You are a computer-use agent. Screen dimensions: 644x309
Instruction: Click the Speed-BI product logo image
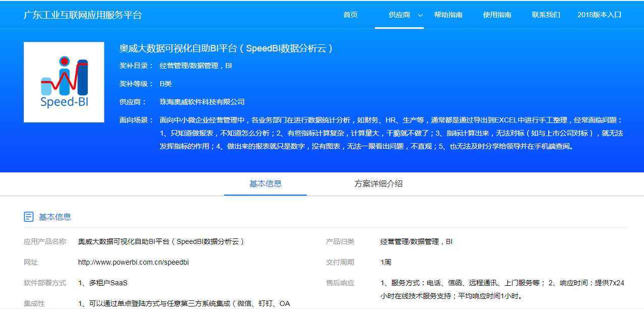point(64,82)
